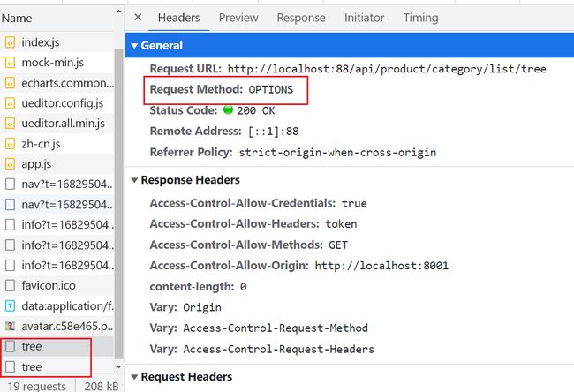Click the avatar image thumbnail icon
The image size is (574, 392).
click(x=11, y=326)
